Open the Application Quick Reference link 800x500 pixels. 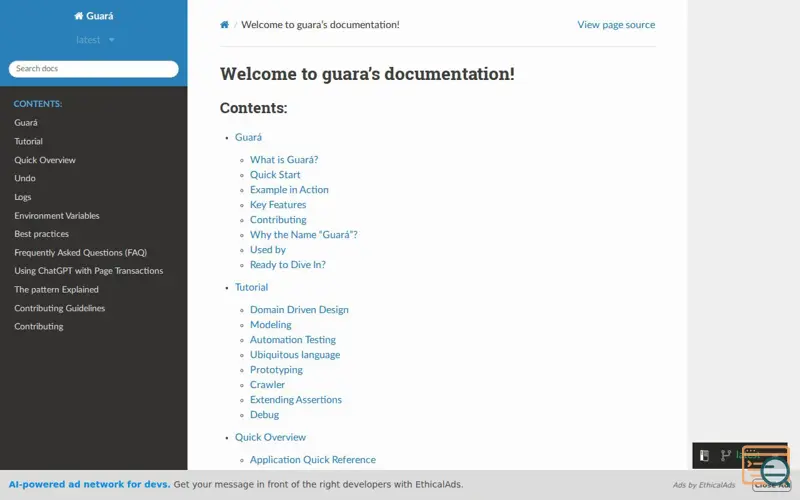(x=313, y=460)
